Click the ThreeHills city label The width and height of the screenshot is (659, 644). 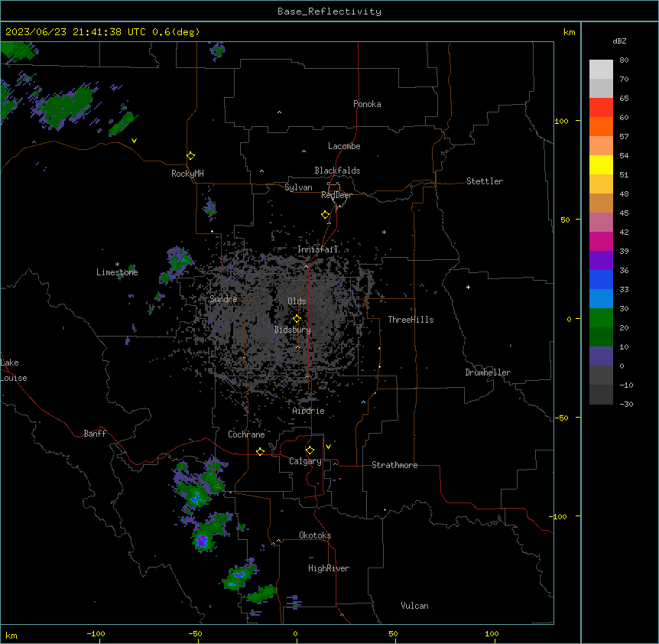(411, 320)
